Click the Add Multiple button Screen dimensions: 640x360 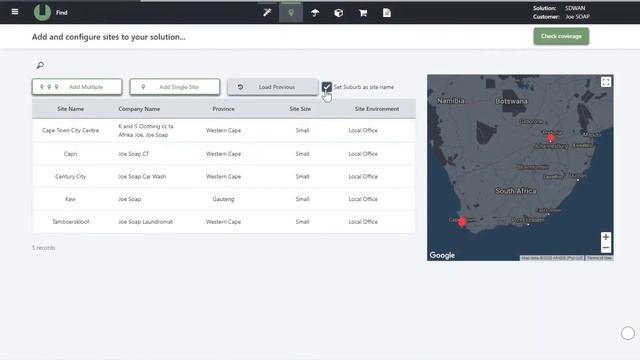pyautogui.click(x=77, y=87)
